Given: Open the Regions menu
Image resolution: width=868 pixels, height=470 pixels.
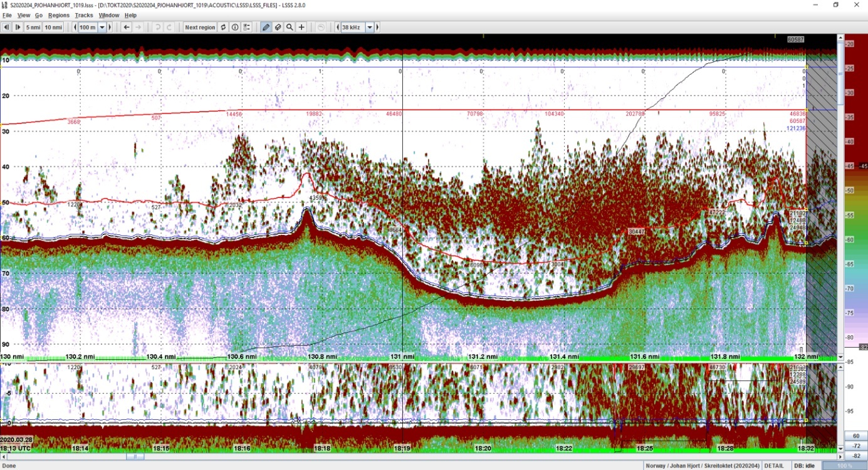Looking at the screenshot, I should tap(59, 15).
